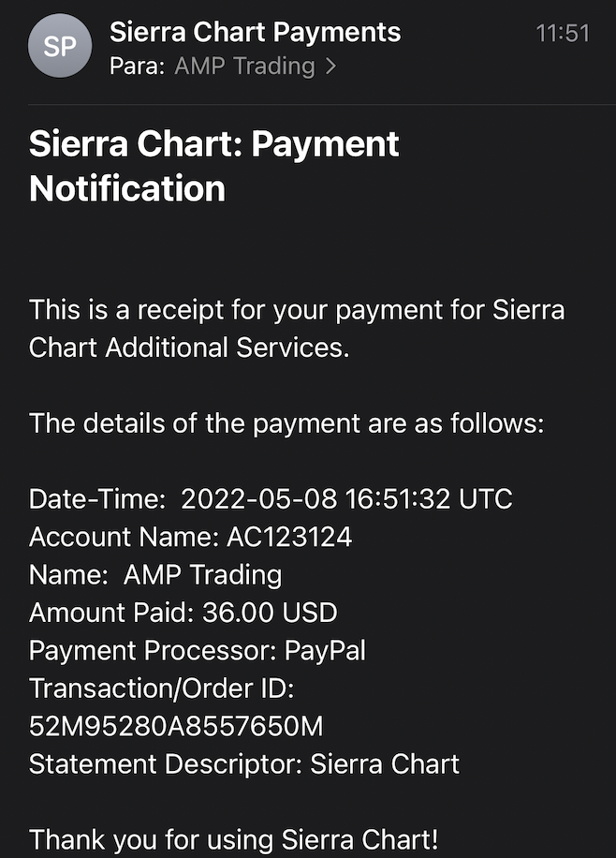Select AMP Trading recipient in header
Viewport: 616px width, 858px height.
(x=244, y=67)
